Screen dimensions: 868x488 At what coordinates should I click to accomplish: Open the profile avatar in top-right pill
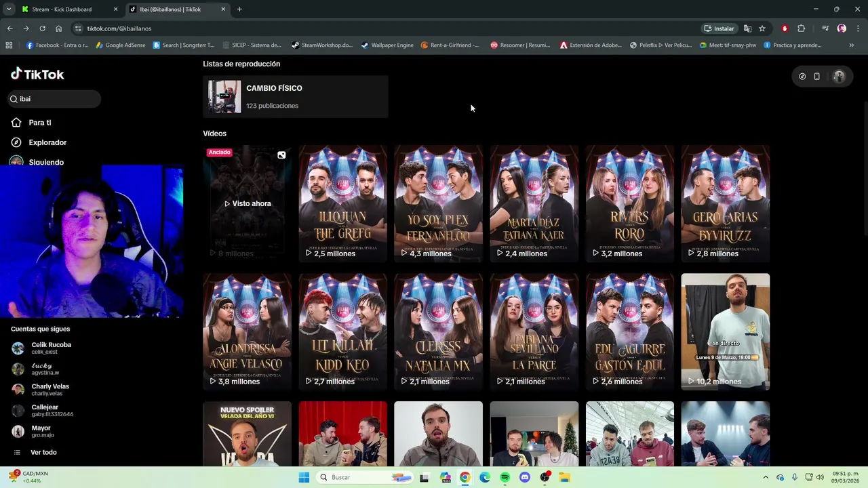(839, 77)
